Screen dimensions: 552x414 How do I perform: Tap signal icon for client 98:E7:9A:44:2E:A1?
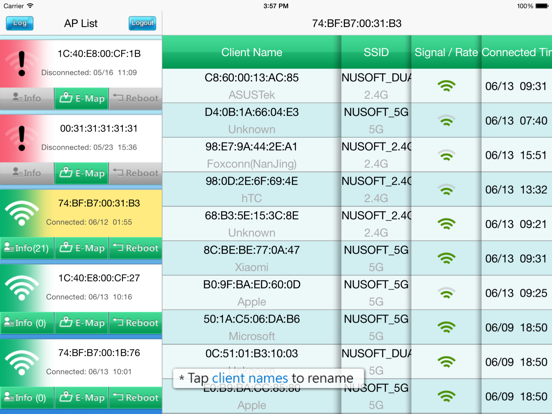[x=446, y=155]
